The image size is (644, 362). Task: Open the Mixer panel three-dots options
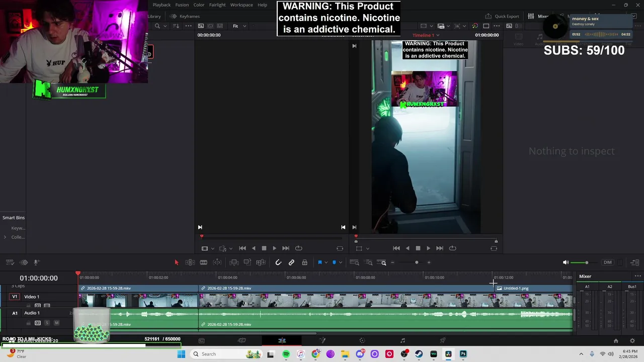(x=638, y=276)
